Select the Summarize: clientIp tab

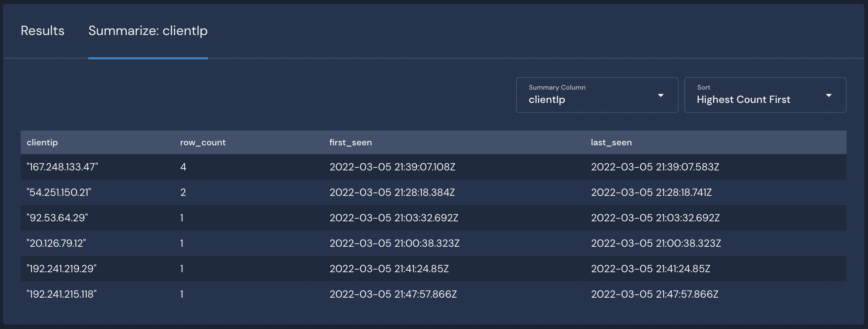147,31
